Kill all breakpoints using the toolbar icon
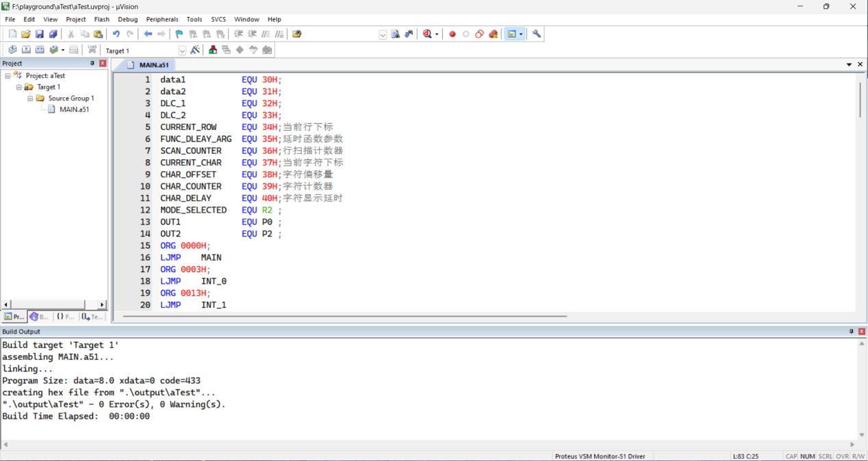 (494, 34)
